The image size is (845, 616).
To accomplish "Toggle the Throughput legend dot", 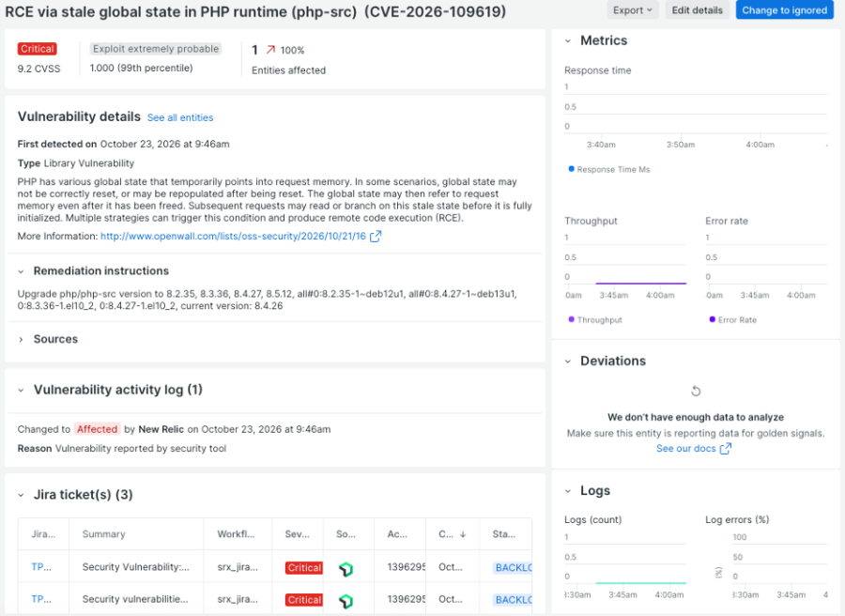I will [571, 319].
